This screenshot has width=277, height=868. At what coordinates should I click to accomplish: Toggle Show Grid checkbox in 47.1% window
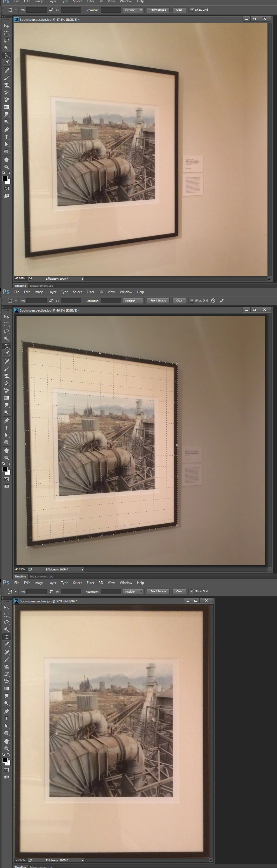(192, 10)
